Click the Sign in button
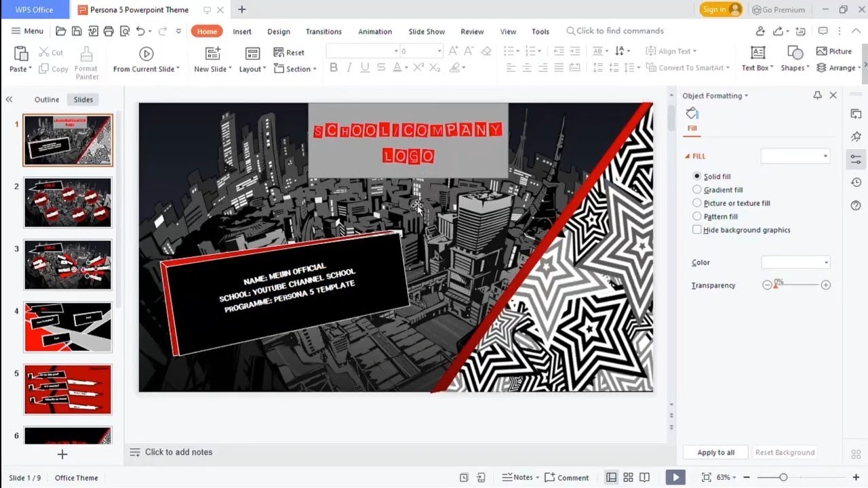 [x=721, y=9]
